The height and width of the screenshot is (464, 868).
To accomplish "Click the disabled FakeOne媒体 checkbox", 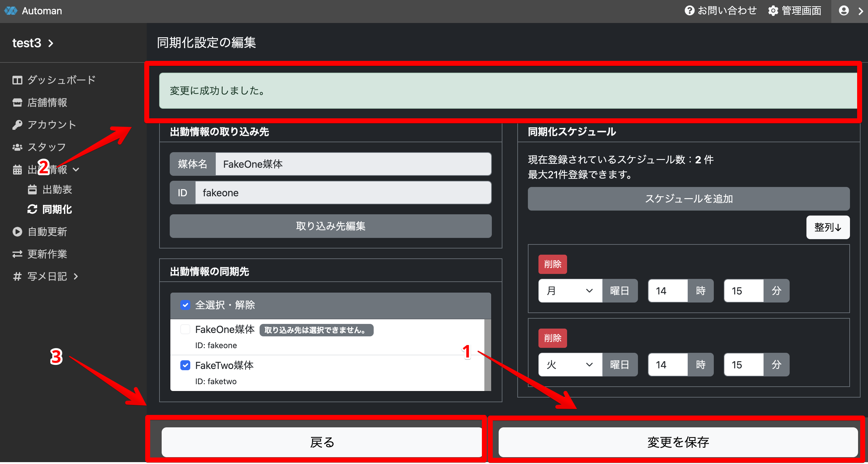I will [185, 329].
